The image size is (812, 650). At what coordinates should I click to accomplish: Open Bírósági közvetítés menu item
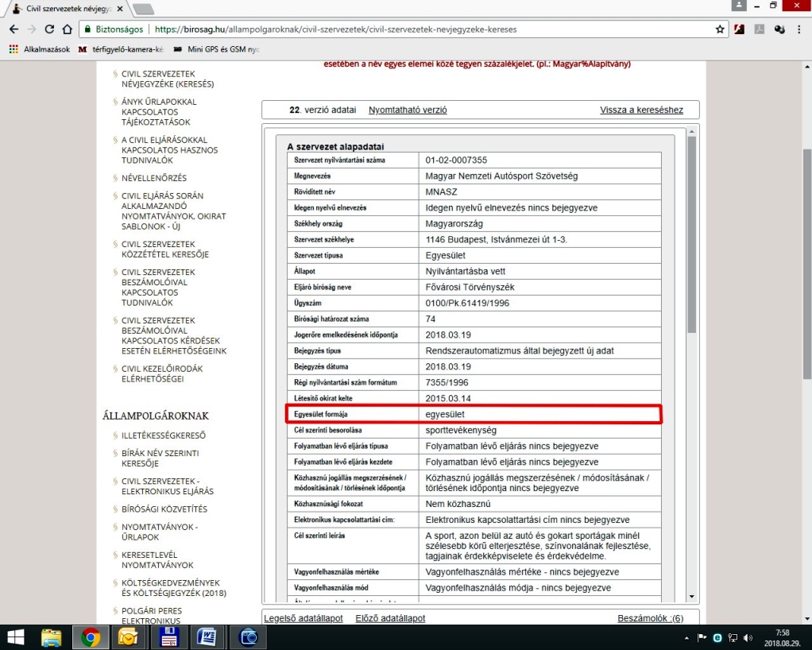[x=164, y=509]
